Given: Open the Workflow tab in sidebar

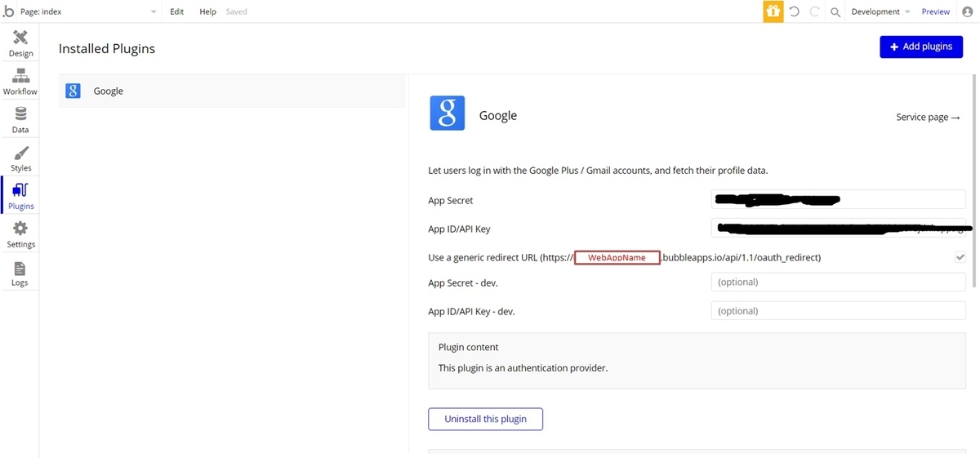Looking at the screenshot, I should 20,82.
